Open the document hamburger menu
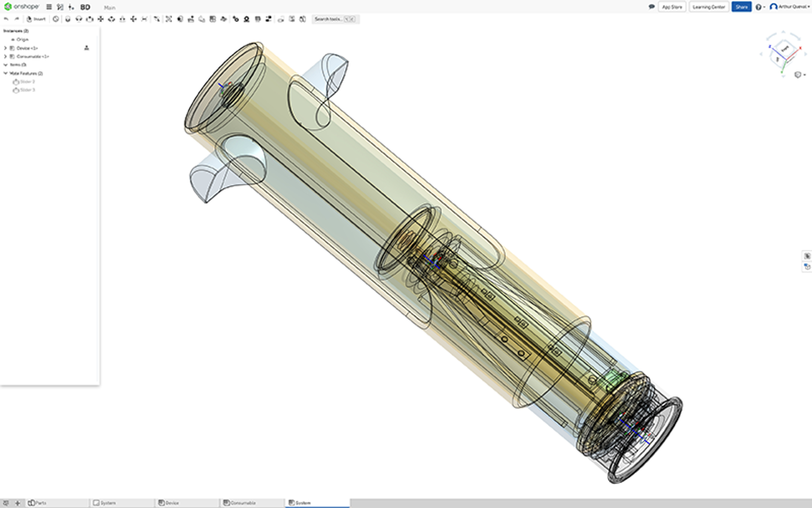The width and height of the screenshot is (812, 508). tap(49, 7)
